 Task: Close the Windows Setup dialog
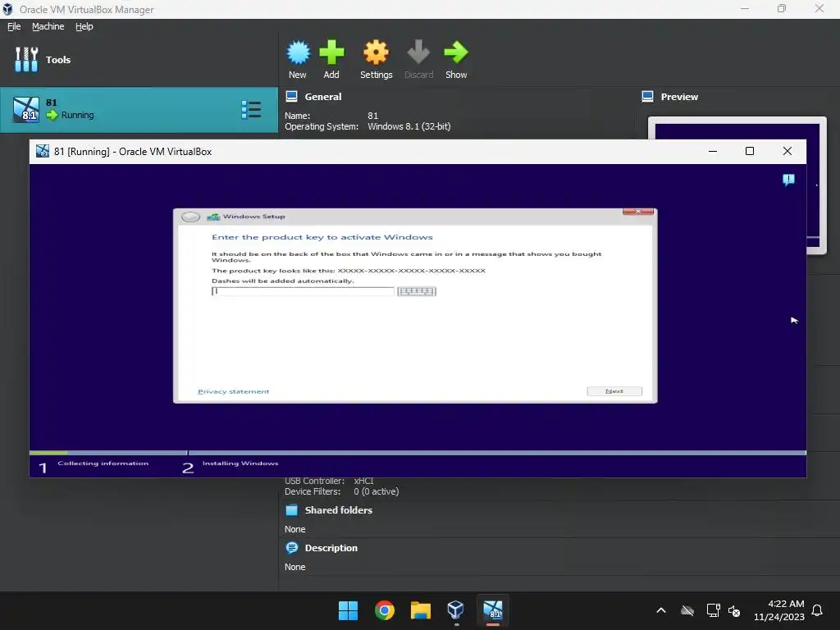pos(638,212)
